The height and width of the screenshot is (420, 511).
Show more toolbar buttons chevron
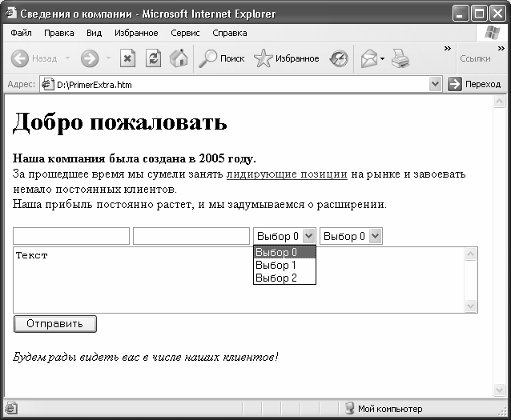click(x=448, y=49)
